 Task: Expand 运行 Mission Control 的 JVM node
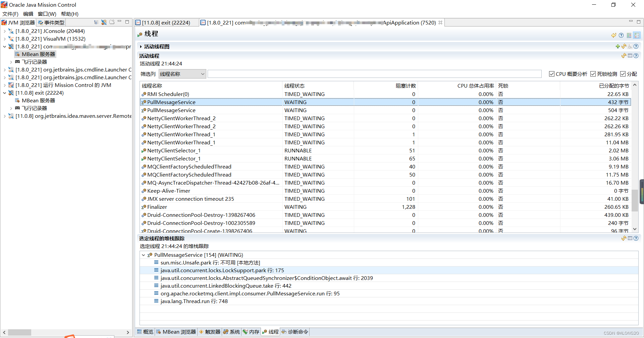[x=4, y=85]
